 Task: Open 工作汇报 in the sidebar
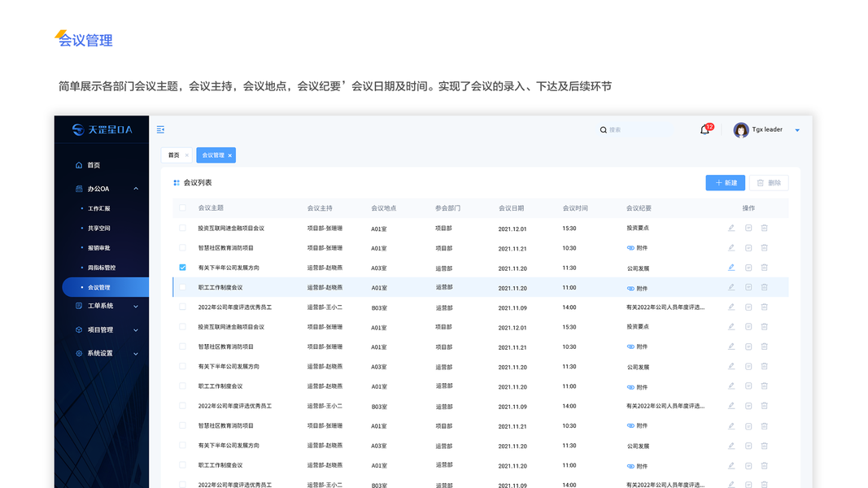(99, 208)
